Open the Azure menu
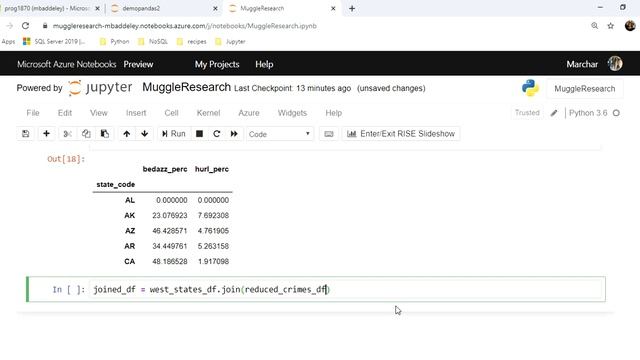Viewport: 640px width, 360px height. [x=249, y=113]
